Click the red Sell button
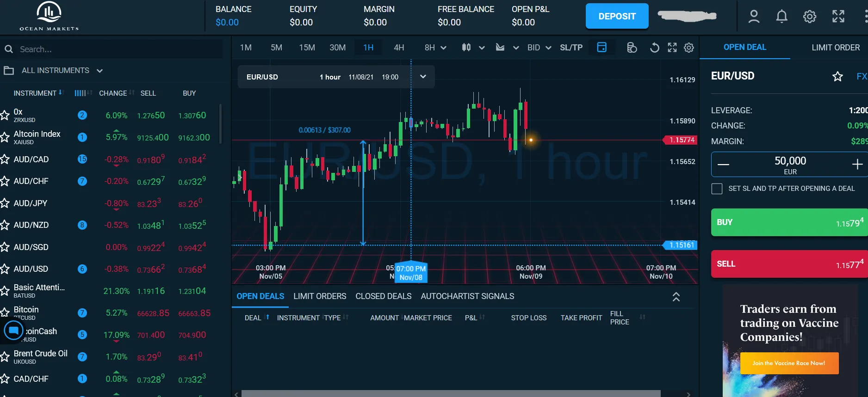 click(789, 264)
